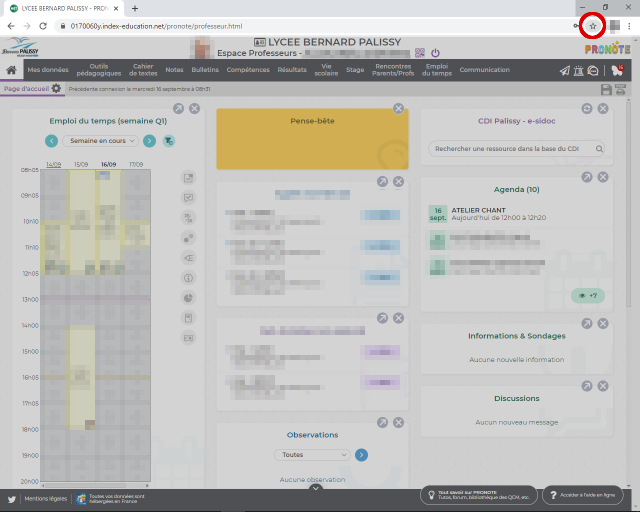Go to the PRONOTE home icon
This screenshot has height=512, width=640.
(x=11, y=71)
